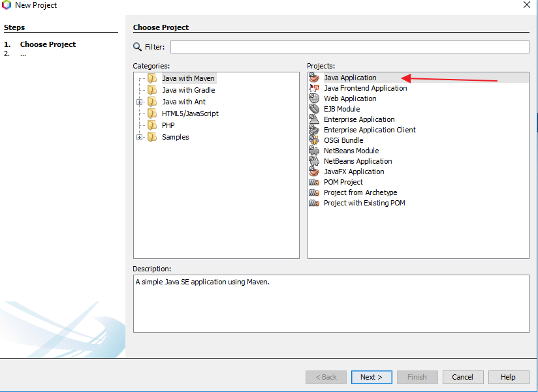Choose POM Project project type

[343, 182]
